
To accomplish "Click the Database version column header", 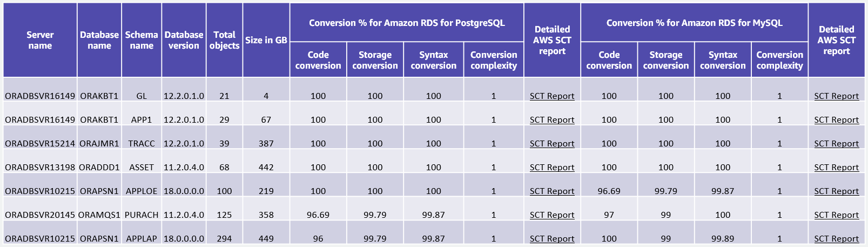I will coord(184,40).
